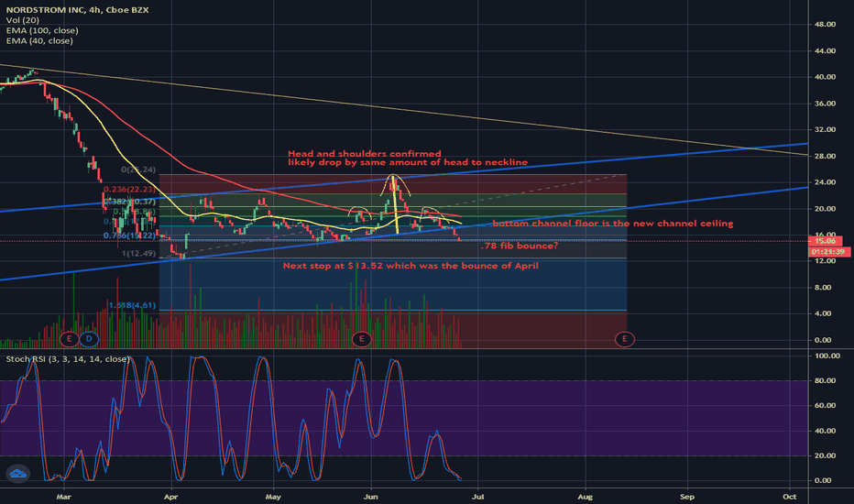Screen dimensions: 854x504
Task: Click the 'Next stop at $13.52' annotation
Action: 411,266
